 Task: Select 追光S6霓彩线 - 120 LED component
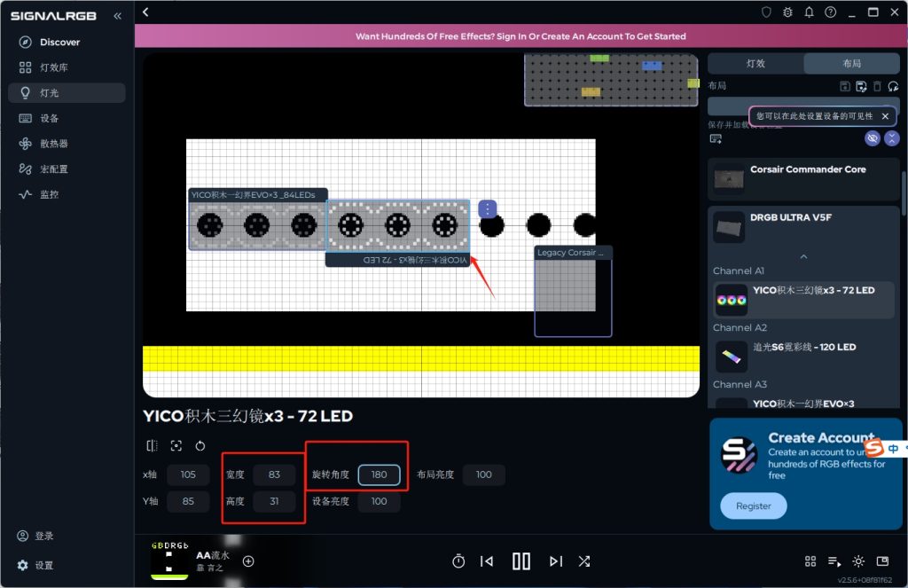pyautogui.click(x=803, y=356)
